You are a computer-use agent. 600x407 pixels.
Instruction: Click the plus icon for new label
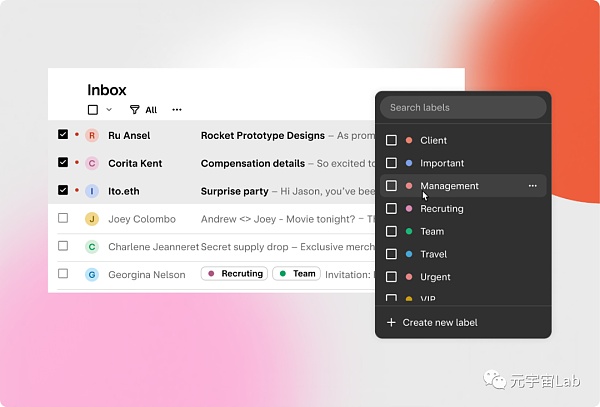(391, 322)
